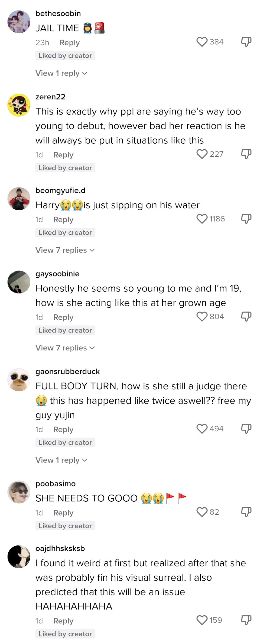The width and height of the screenshot is (260, 644).
Task: Like beomgyufie.d's comment about Harry
Action: 202,219
